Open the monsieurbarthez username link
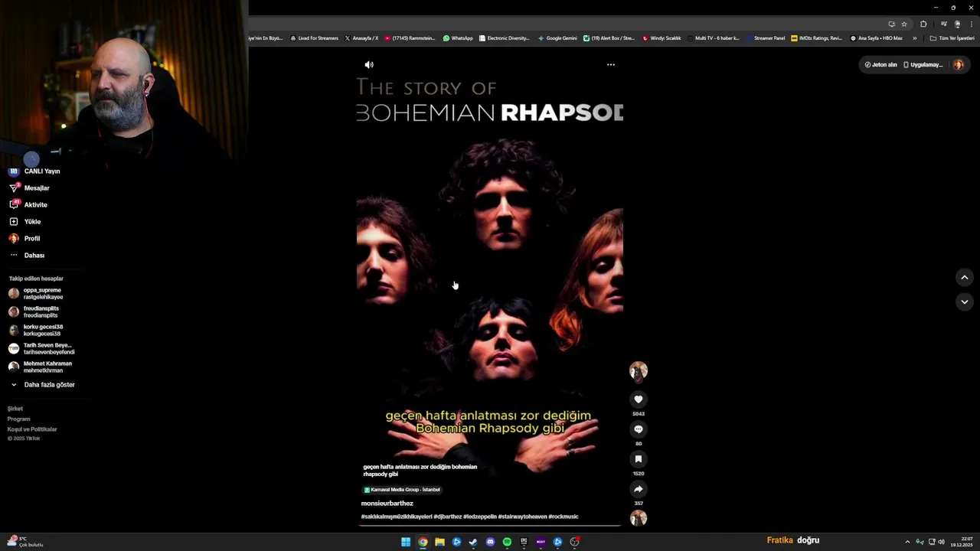The width and height of the screenshot is (980, 551). coord(387,504)
